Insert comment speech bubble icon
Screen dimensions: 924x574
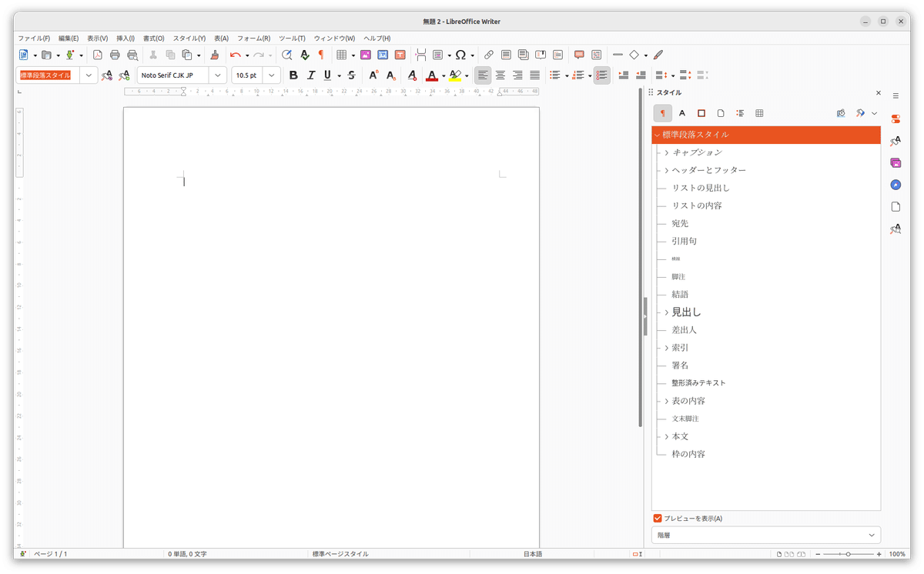click(x=579, y=55)
